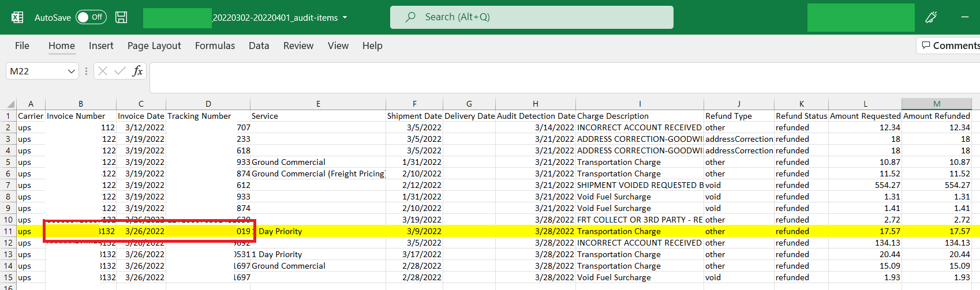Open the File menu
Screen dimensions: 980x290
[x=22, y=46]
